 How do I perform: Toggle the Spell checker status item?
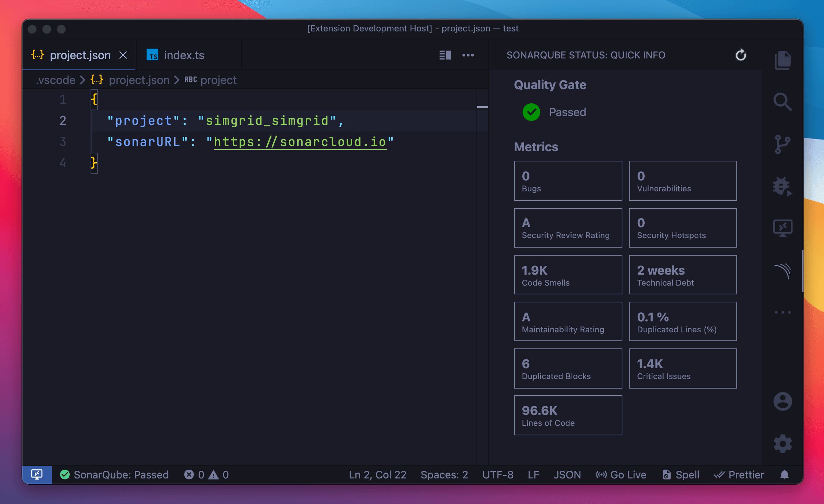(x=681, y=475)
